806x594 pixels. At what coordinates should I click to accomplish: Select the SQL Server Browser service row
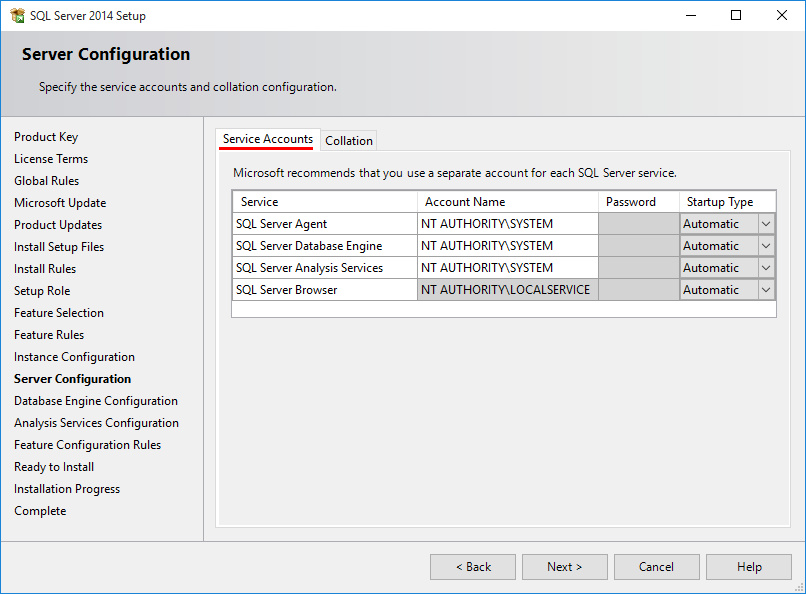[x=325, y=290]
